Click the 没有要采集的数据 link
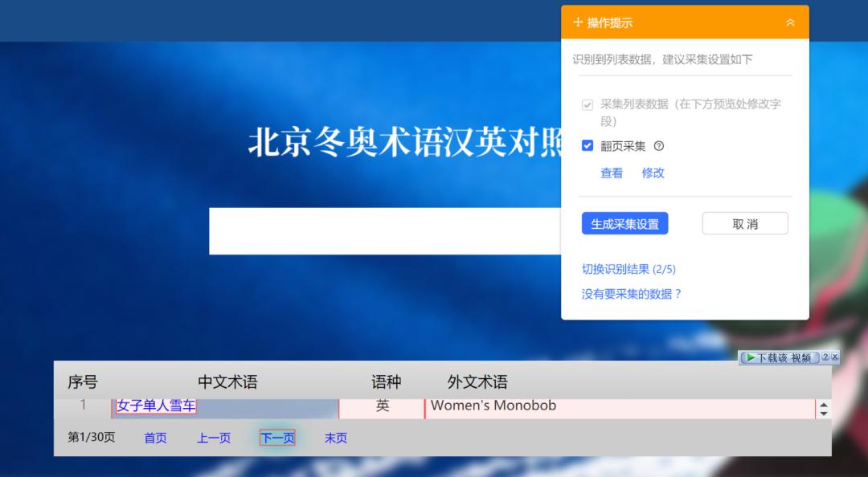The width and height of the screenshot is (868, 477). 632,294
